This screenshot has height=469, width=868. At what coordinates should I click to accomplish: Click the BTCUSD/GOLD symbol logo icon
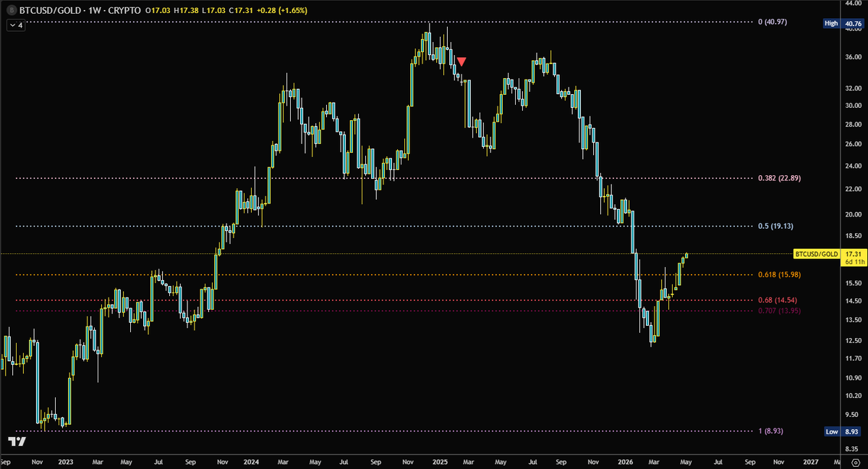click(x=12, y=12)
